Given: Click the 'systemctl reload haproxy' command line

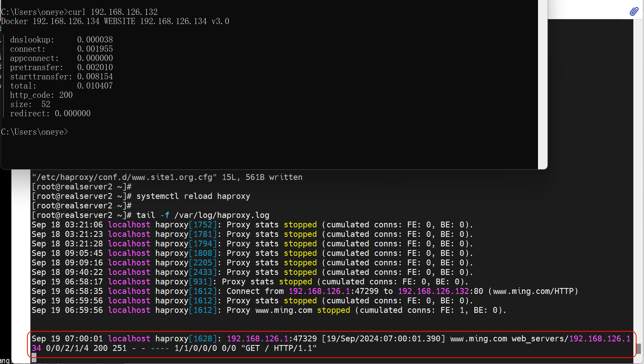Looking at the screenshot, I should pyautogui.click(x=193, y=196).
